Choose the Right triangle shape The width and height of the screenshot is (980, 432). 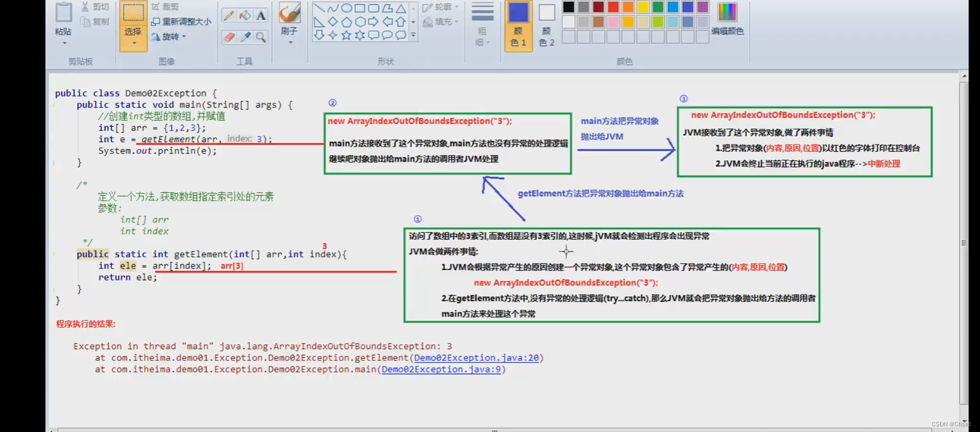(x=319, y=22)
